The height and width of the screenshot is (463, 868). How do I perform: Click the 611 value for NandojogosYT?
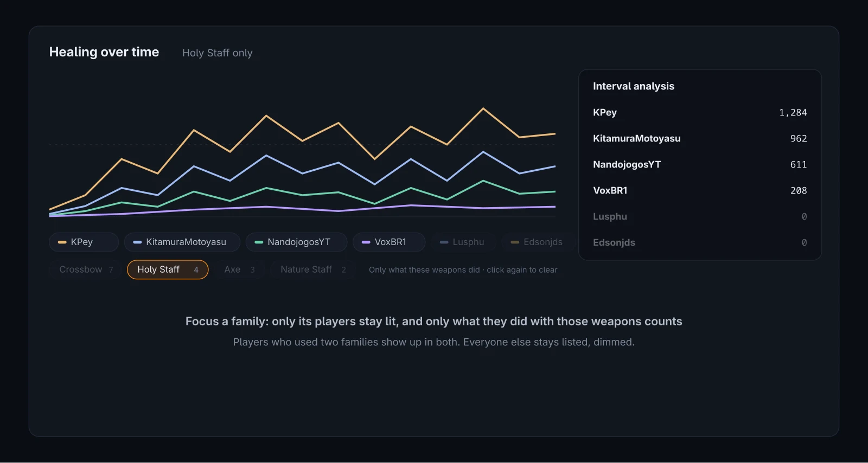799,164
